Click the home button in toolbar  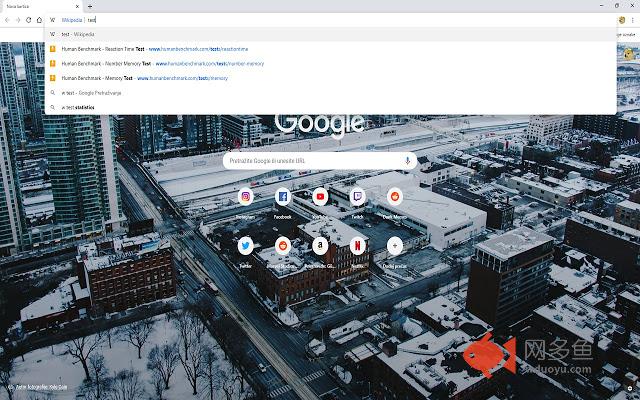[39, 19]
